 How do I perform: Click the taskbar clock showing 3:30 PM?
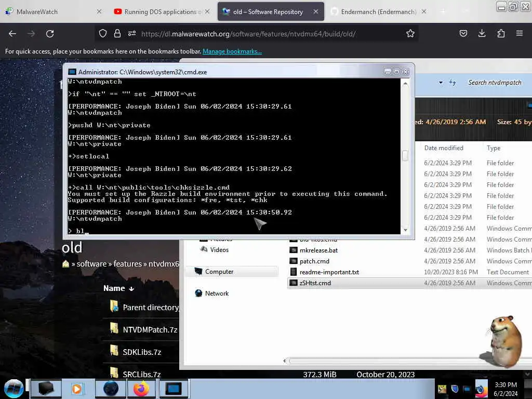[x=506, y=389]
